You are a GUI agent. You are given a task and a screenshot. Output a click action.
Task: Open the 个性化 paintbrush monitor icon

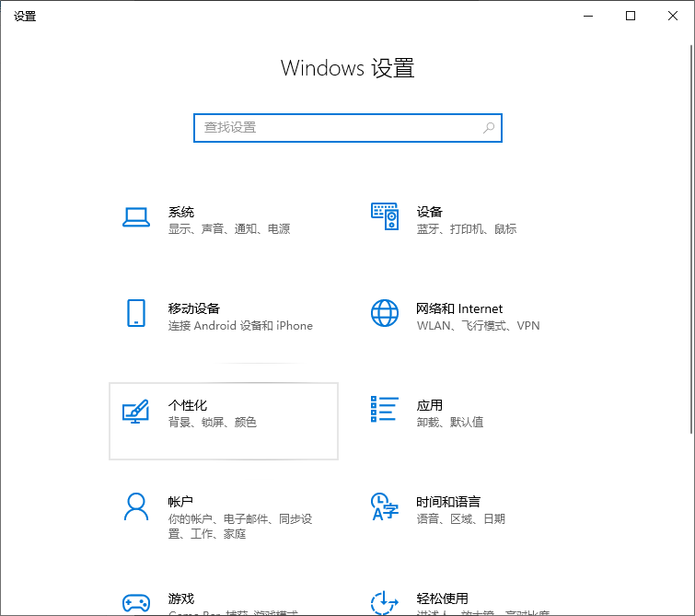[135, 411]
